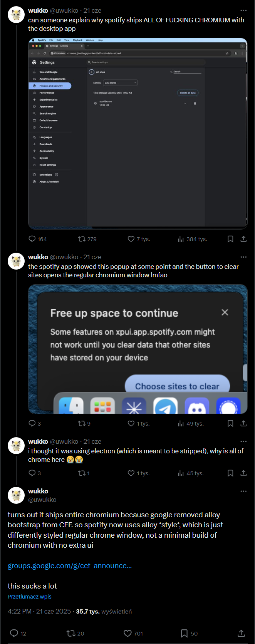The width and height of the screenshot is (255, 644).
Task: Share the first tweet via share icon
Action: click(243, 239)
